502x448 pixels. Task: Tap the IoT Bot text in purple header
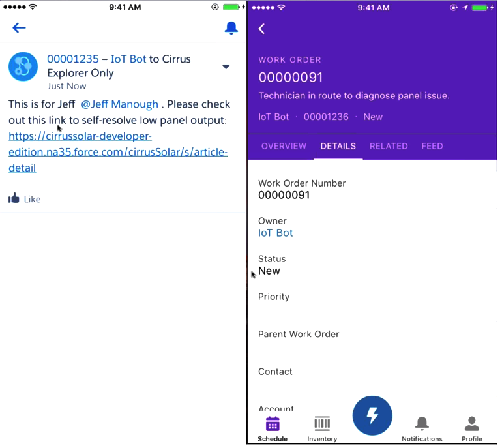point(273,117)
